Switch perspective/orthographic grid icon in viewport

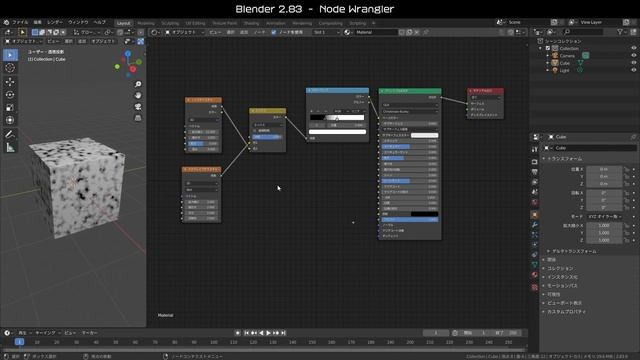138,118
